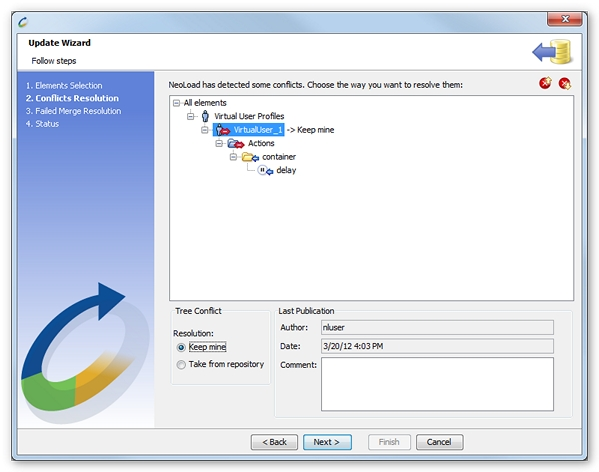Click the delay pause icon
Image resolution: width=599 pixels, height=472 pixels.
pyautogui.click(x=265, y=170)
